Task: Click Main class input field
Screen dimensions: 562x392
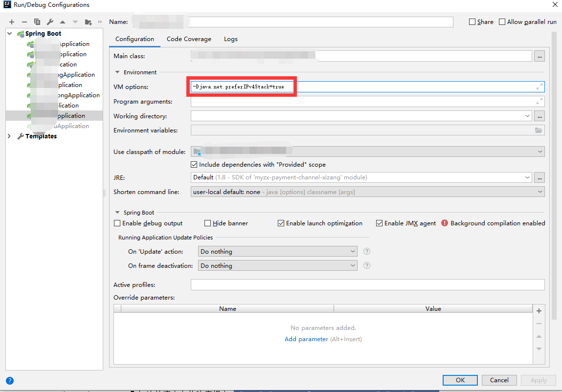Action: pyautogui.click(x=361, y=56)
